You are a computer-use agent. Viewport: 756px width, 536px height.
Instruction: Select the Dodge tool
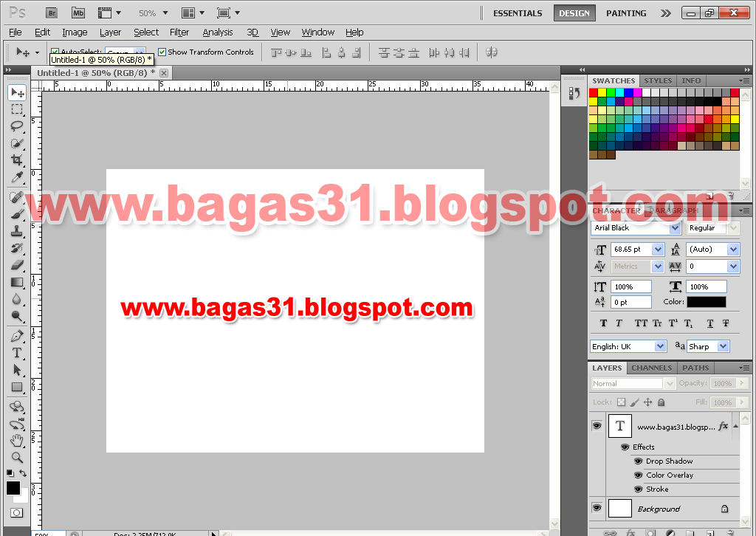[x=18, y=316]
